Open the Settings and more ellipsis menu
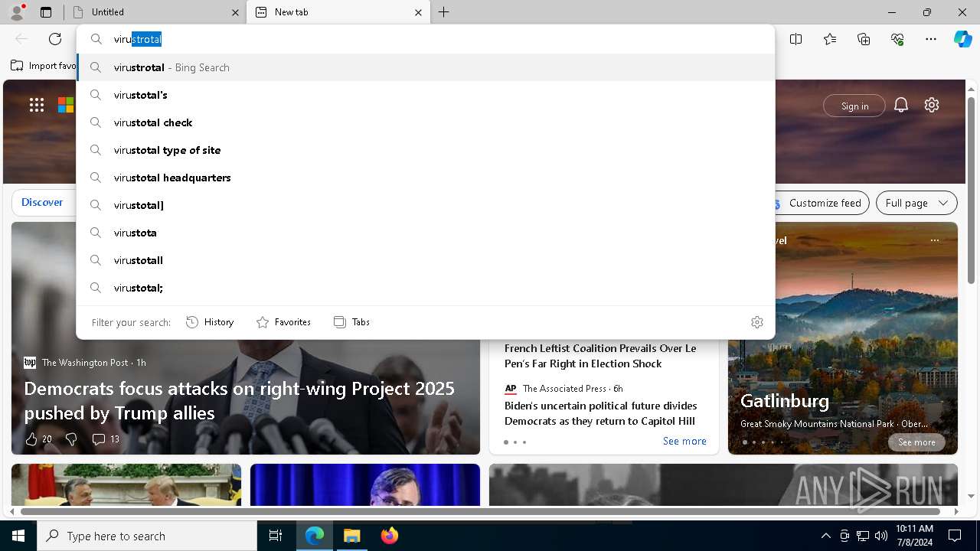This screenshot has height=551, width=980. click(931, 39)
